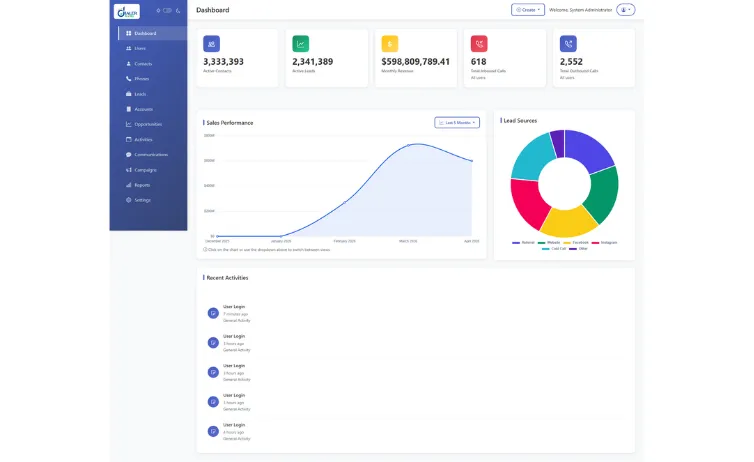754x462 pixels.
Task: Click the sun light-mode icon
Action: click(158, 10)
